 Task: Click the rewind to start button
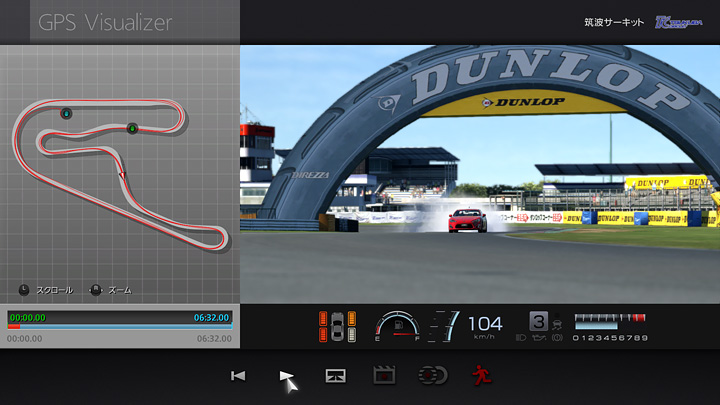point(238,376)
